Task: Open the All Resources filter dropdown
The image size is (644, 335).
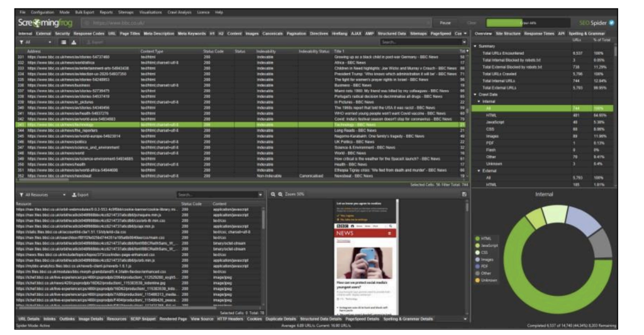Action: [38, 195]
